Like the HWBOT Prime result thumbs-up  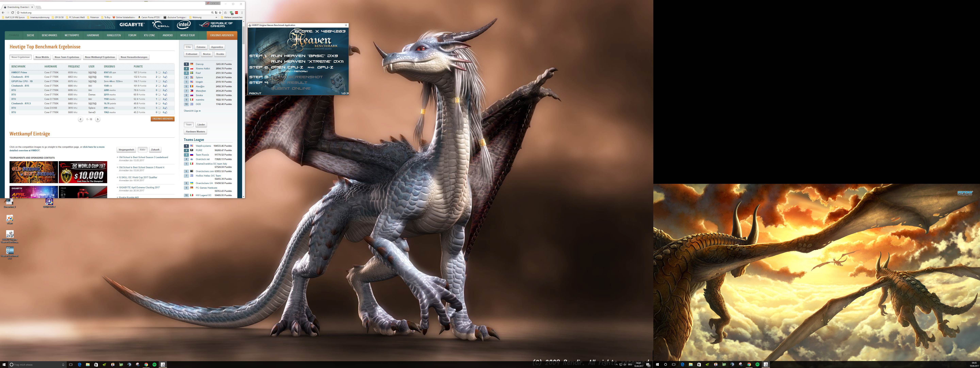point(166,72)
